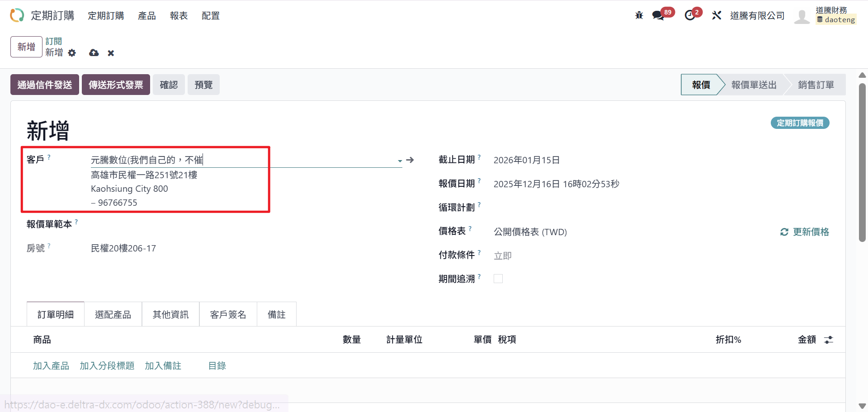Expand the 客戶 dropdown arrow
The width and height of the screenshot is (868, 412).
click(400, 161)
